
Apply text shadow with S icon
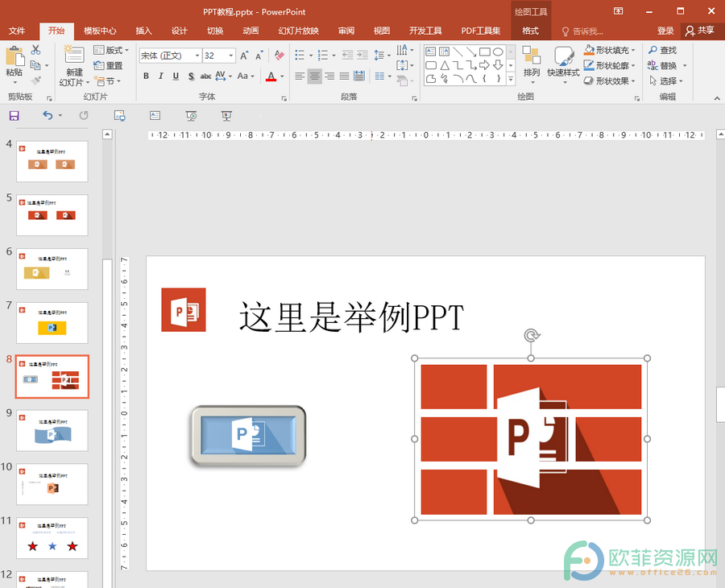(191, 77)
